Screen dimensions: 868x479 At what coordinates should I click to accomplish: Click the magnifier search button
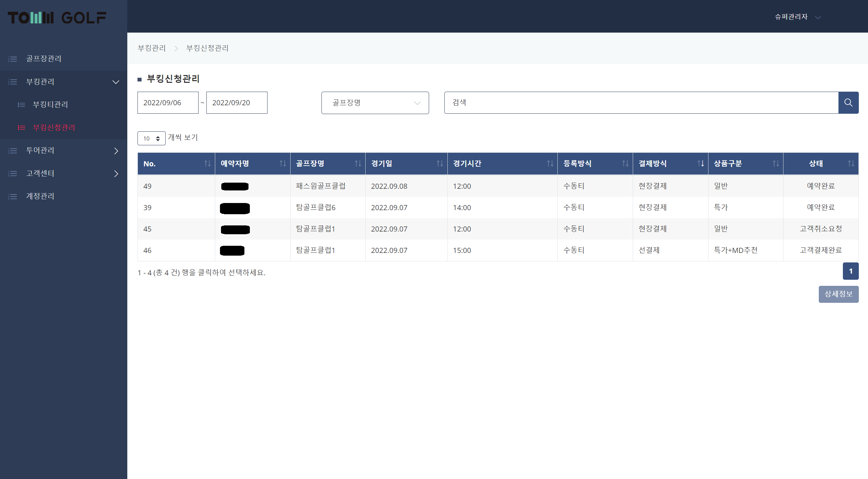coord(848,103)
